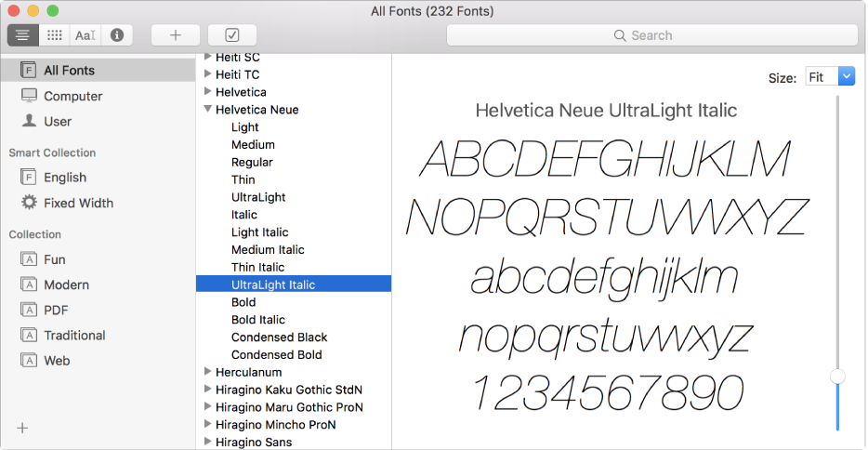Switch to Repertoire grid view
The width and height of the screenshot is (868, 450).
(55, 35)
